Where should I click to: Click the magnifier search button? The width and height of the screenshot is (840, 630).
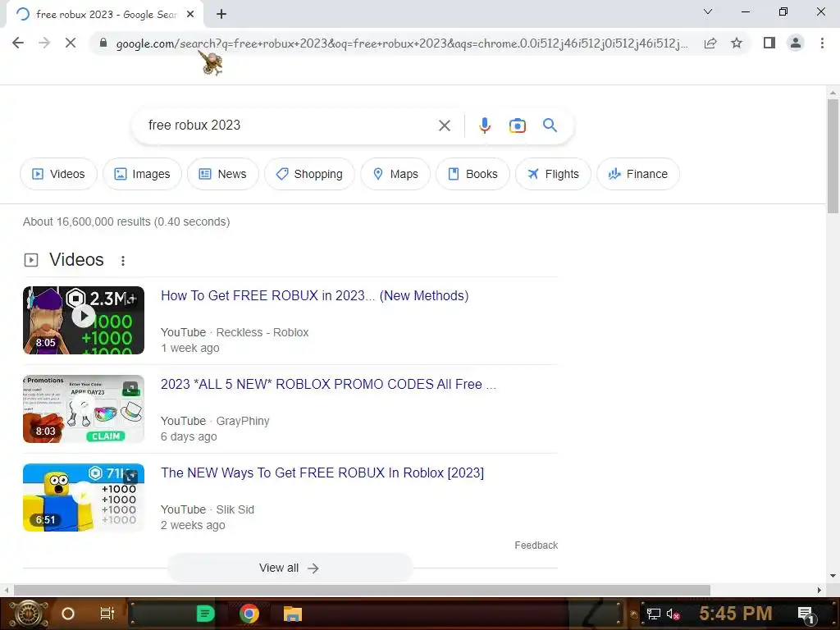tap(550, 126)
